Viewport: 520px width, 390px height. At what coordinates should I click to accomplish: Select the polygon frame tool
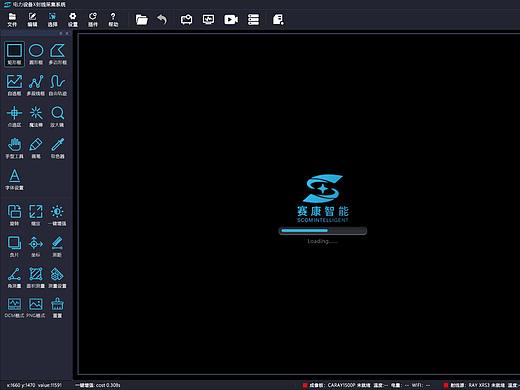58,53
